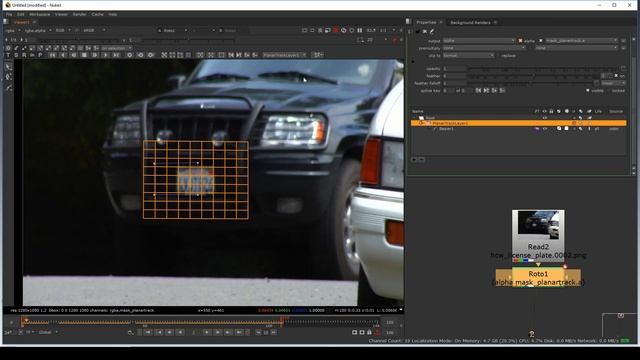Select the arrow selection tool in the viewer sidebar
The height and width of the screenshot is (360, 640).
point(9,67)
